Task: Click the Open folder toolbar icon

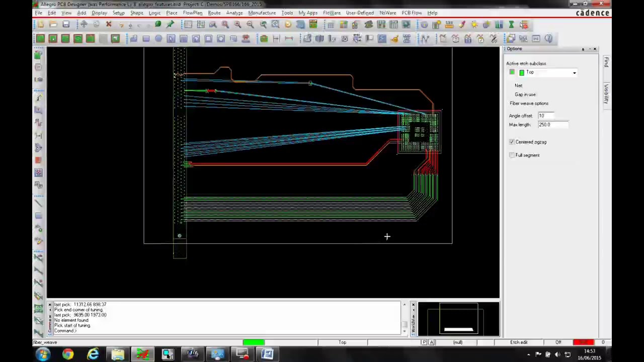Action: (53, 25)
